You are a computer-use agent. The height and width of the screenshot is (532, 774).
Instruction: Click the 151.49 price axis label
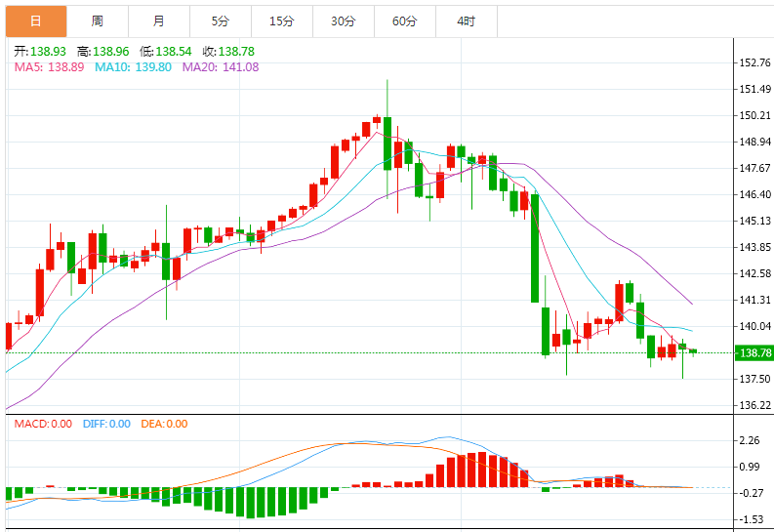(x=754, y=89)
